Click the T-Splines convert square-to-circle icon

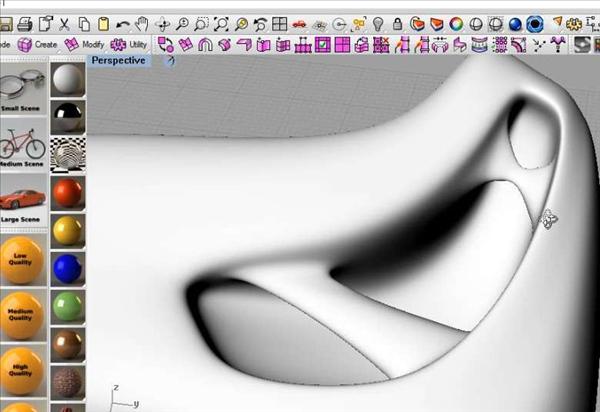pyautogui.click(x=166, y=45)
